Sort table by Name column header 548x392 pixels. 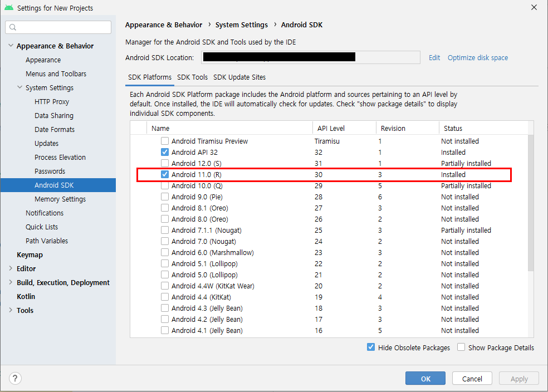pos(229,128)
